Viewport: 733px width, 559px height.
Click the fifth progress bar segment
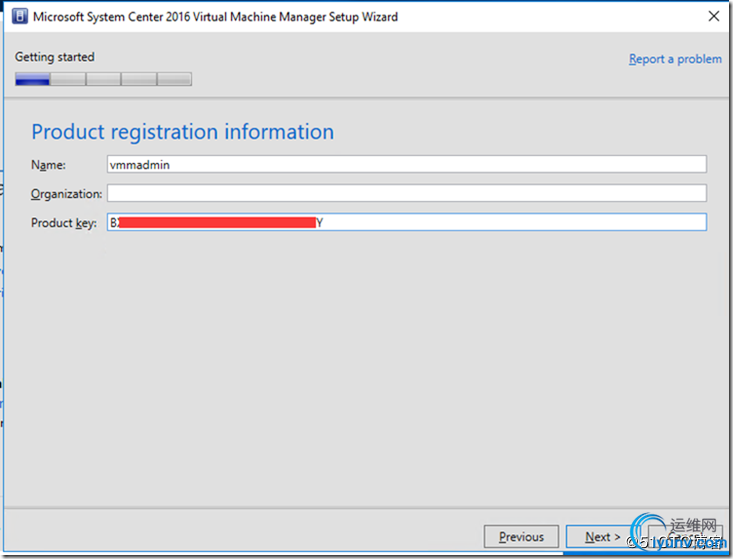[x=174, y=80]
